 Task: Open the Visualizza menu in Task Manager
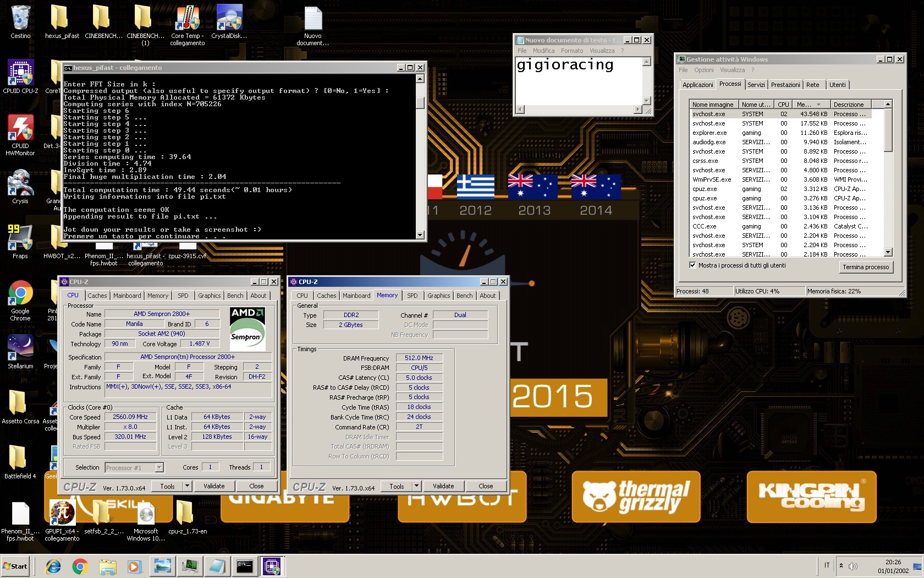(x=732, y=70)
